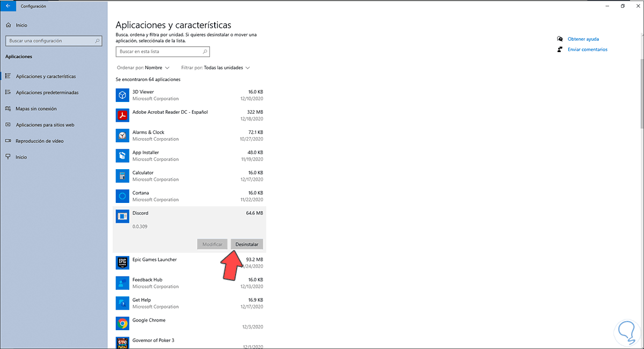Click the Inicio home icon in sidebar

click(8, 25)
